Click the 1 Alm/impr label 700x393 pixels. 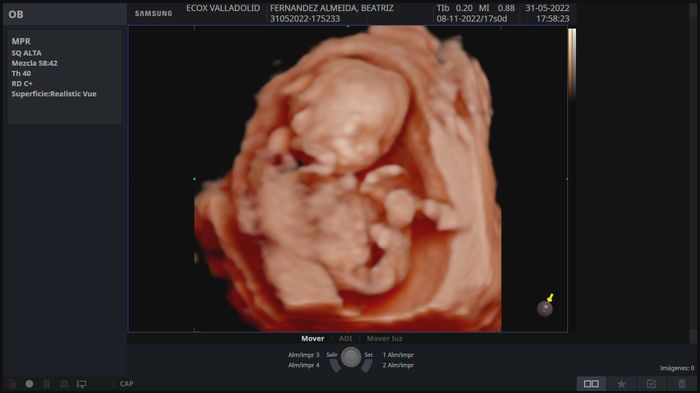398,355
